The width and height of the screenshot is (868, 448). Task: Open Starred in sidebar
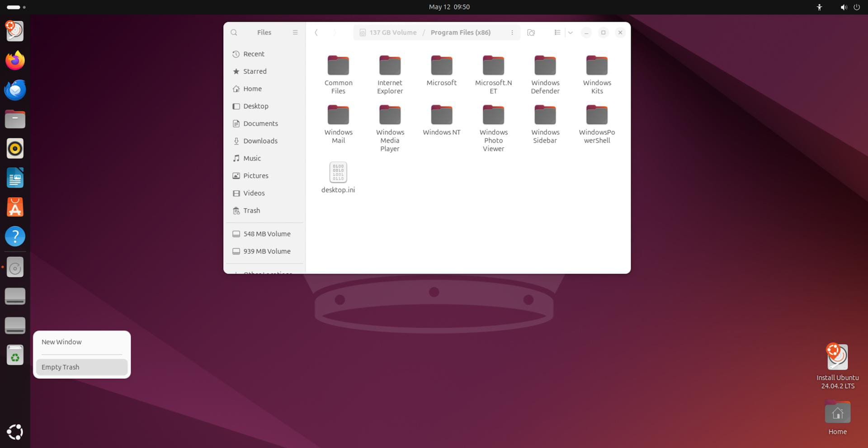pos(264,71)
